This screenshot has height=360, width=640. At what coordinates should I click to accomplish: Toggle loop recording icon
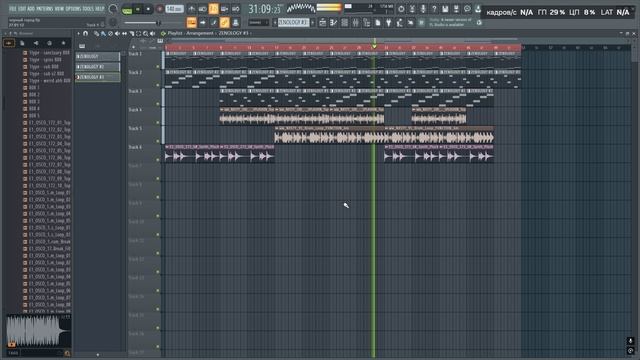point(236,9)
